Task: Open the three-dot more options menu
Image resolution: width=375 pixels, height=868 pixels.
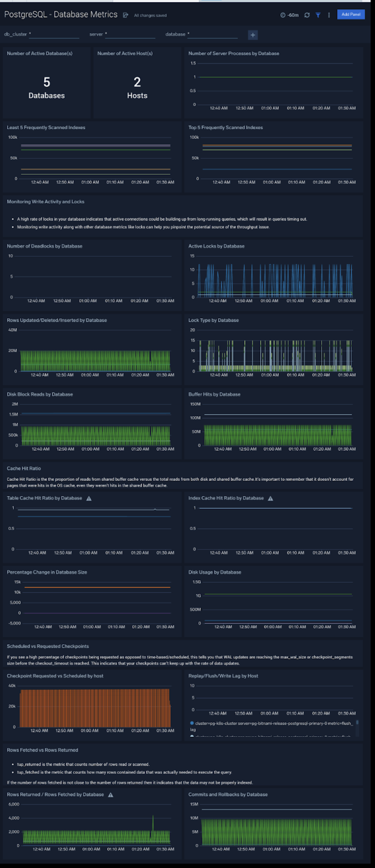Action: point(329,15)
